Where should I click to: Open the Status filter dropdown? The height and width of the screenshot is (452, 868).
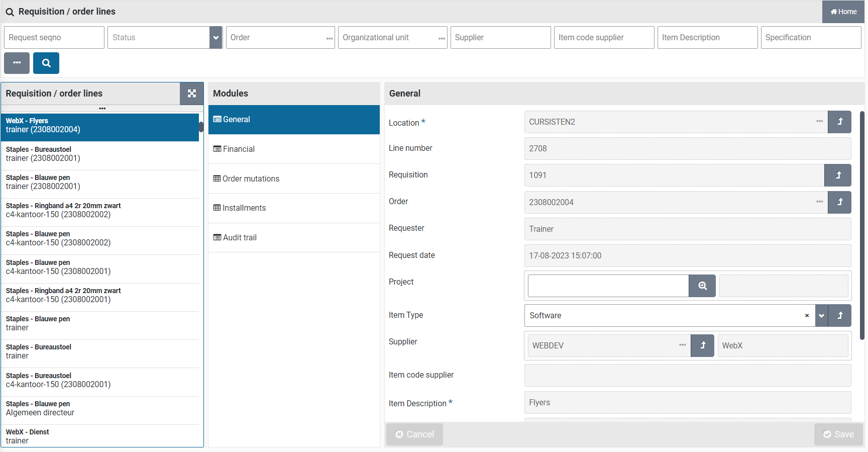215,38
